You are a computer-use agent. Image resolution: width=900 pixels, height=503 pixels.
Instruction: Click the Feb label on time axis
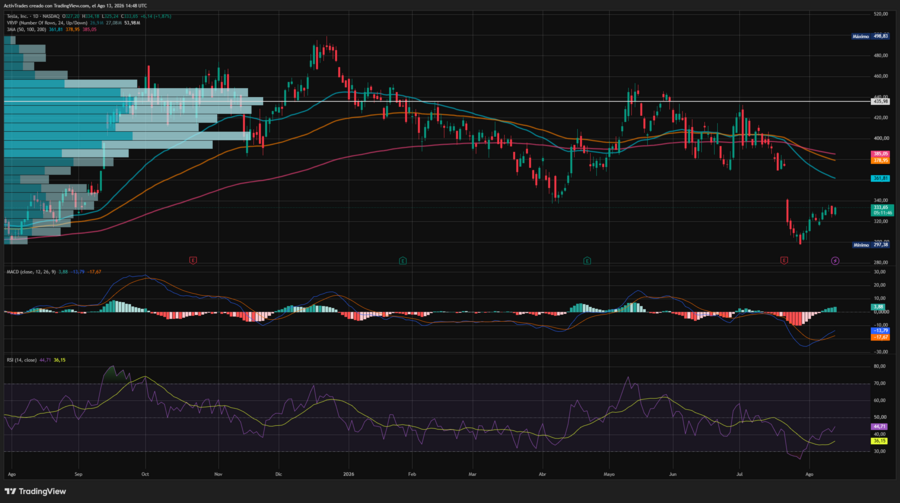[x=412, y=474]
